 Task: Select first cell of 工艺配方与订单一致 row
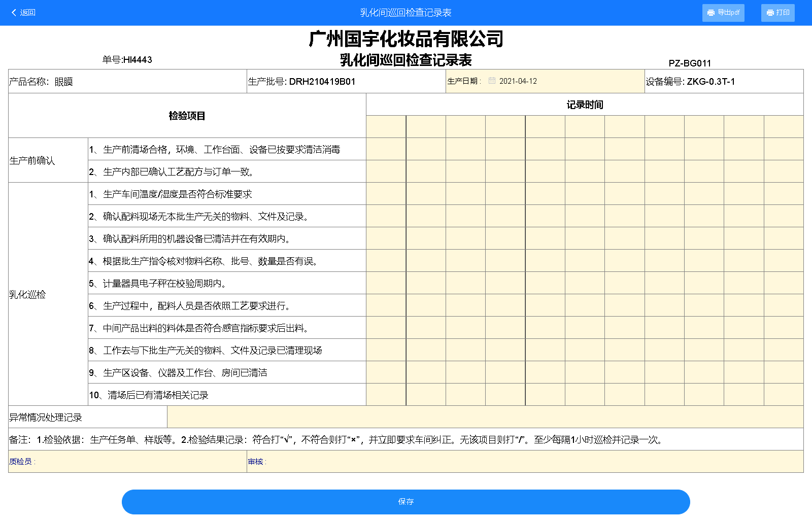click(386, 171)
